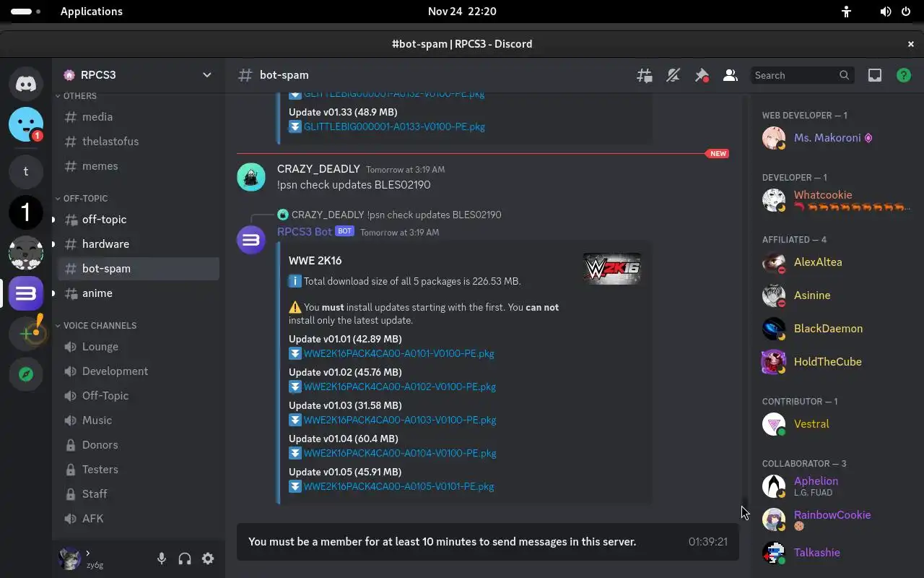Open the server with number 1 icon
Screen dimensions: 924x578
tap(26, 212)
